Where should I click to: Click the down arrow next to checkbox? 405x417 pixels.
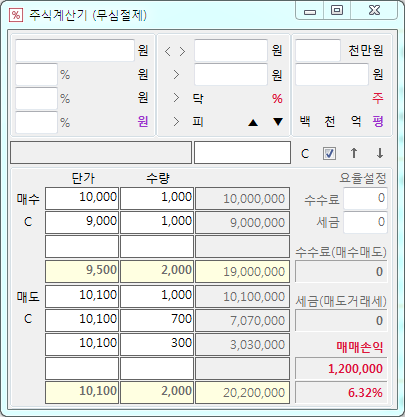click(x=380, y=153)
